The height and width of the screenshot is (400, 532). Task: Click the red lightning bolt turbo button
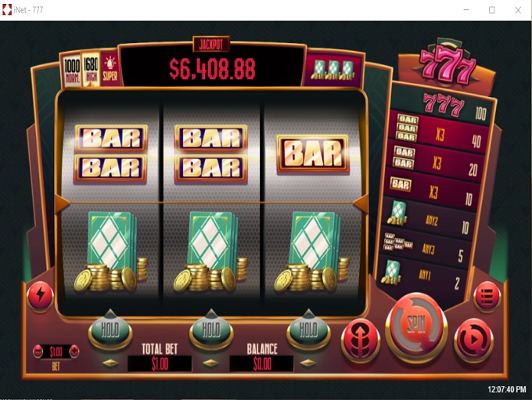point(40,296)
